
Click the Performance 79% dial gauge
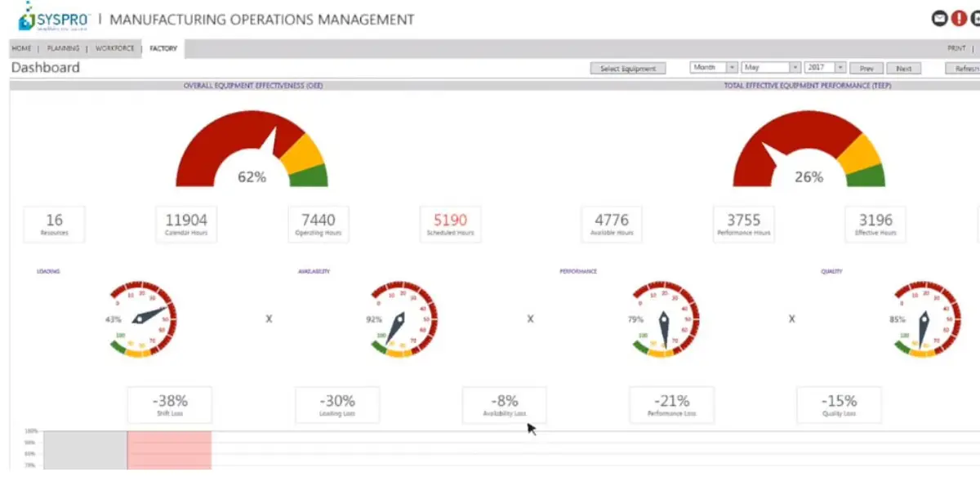tap(666, 320)
